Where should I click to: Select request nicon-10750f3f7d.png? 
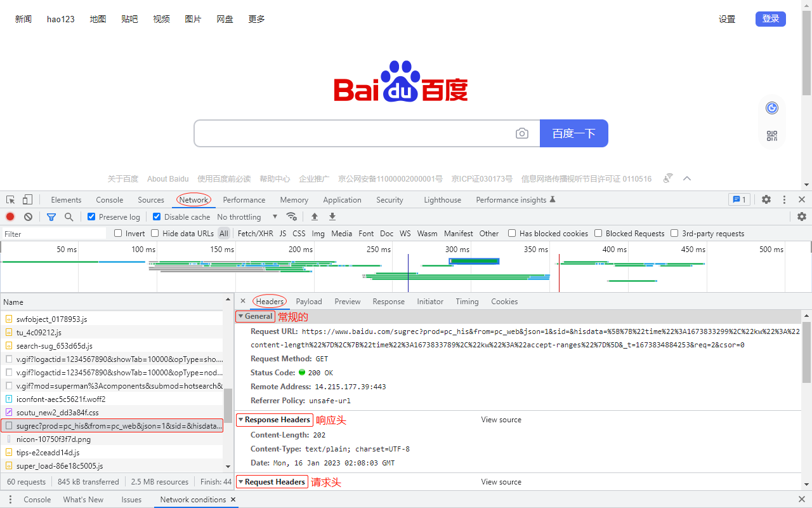(112, 439)
